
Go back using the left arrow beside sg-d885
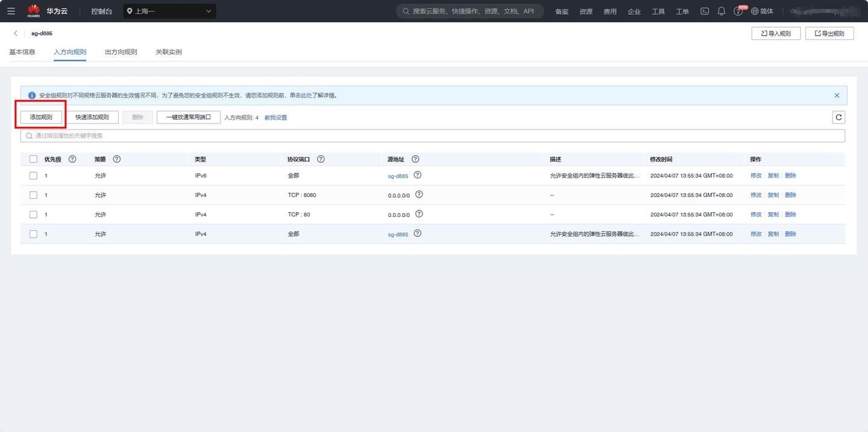[16, 33]
